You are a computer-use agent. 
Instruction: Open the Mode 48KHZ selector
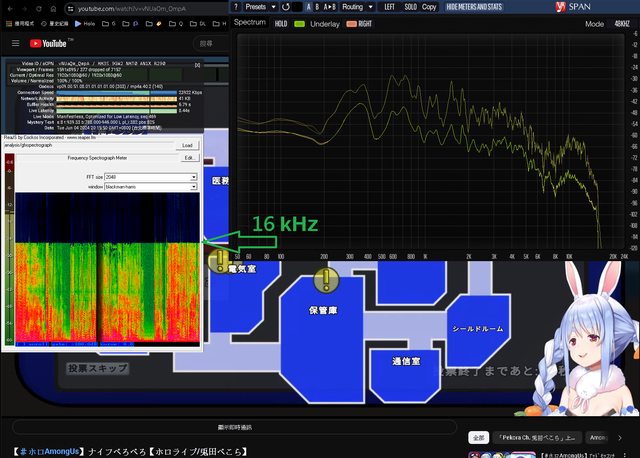(x=622, y=24)
